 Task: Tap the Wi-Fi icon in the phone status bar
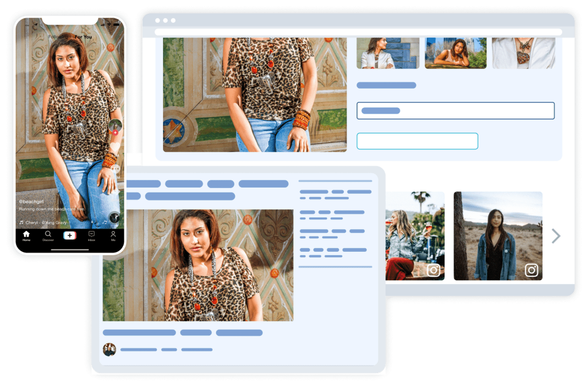tap(109, 24)
